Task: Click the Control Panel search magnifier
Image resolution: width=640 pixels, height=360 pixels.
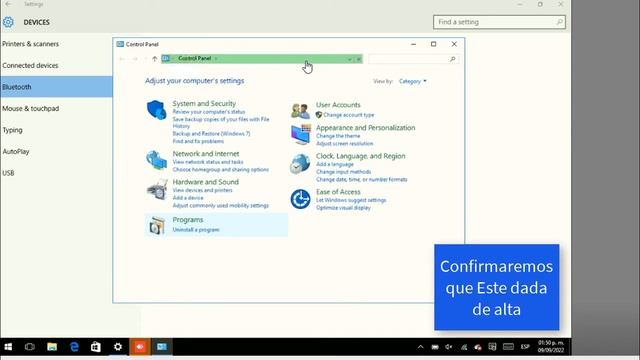Action: tap(452, 59)
